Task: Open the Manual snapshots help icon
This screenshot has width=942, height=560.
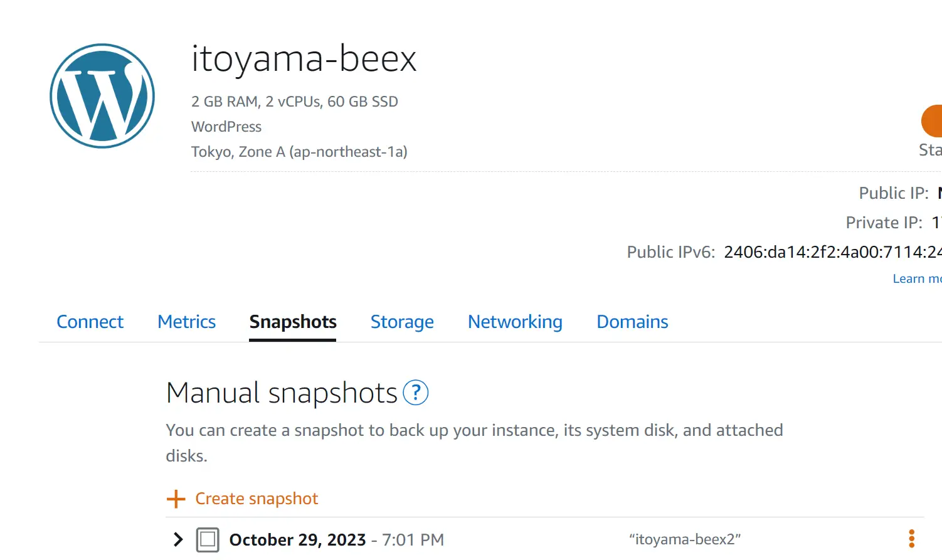Action: 415,393
